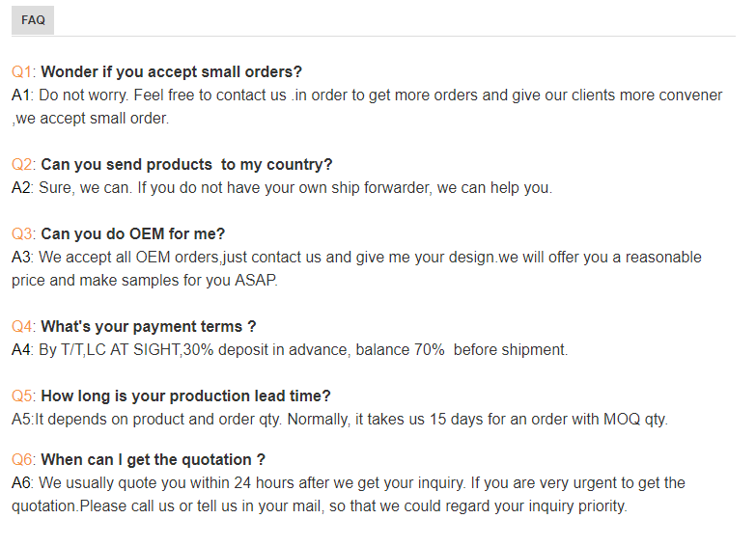756x546 pixels.
Task: Click question 'When can I get the quotation ?'
Action: point(153,460)
